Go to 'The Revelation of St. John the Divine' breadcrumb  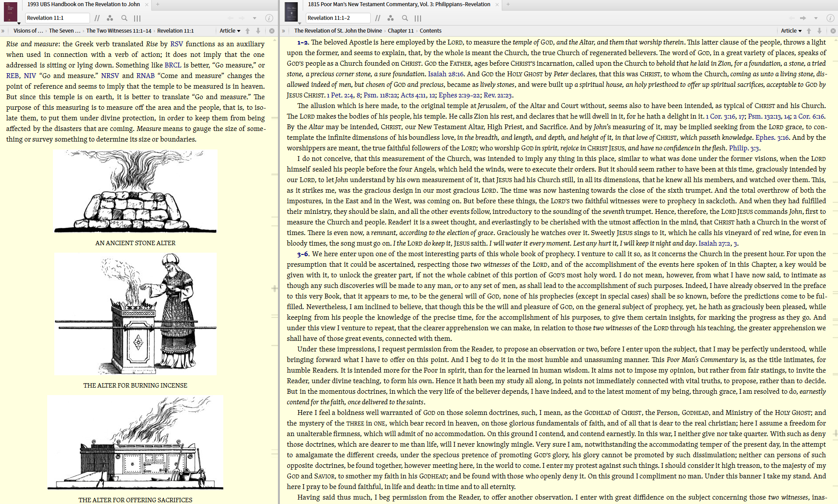coord(338,31)
